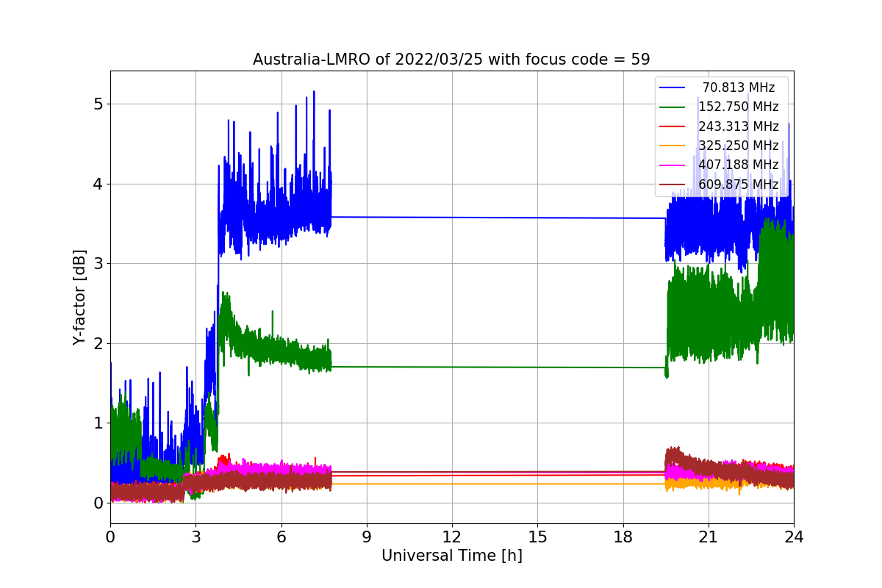Click x-axis tick label 9
Screen dimensions: 882x588
367,537
